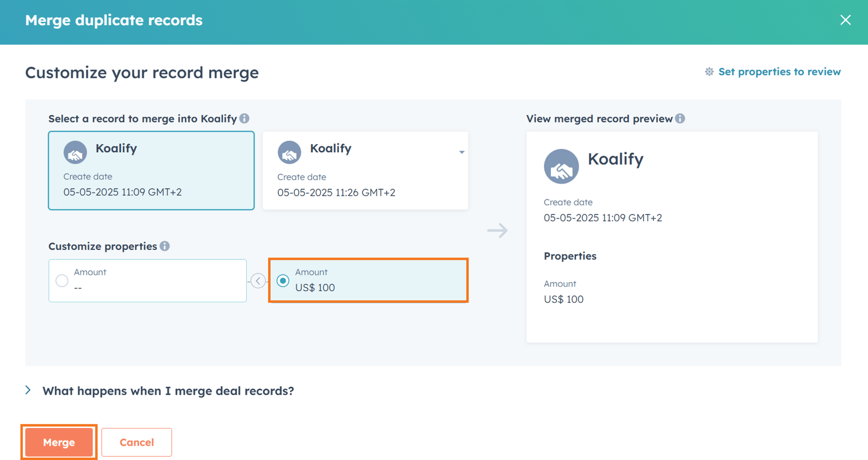Click the left chevron between Amount properties

point(258,280)
